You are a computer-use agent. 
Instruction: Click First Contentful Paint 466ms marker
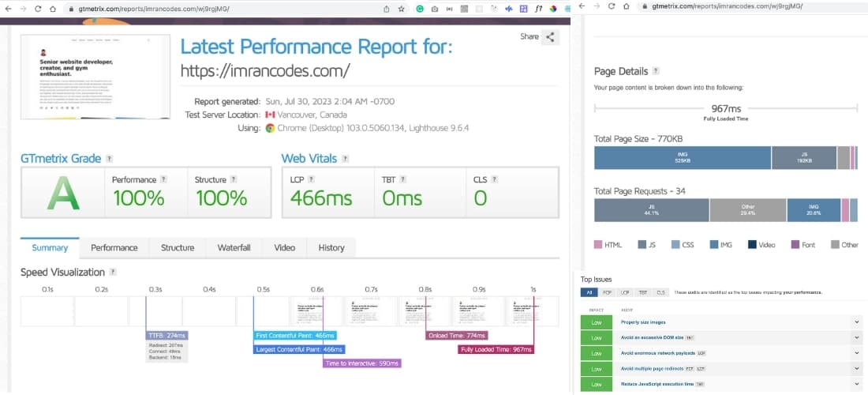click(295, 335)
